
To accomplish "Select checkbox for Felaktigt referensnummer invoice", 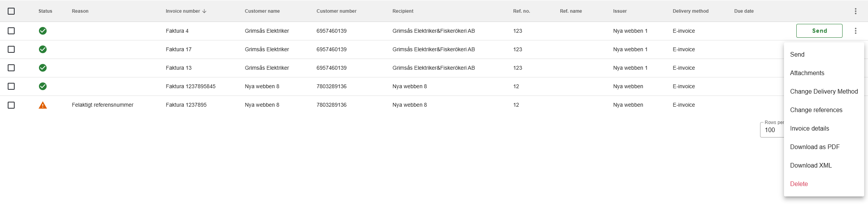I will (x=11, y=105).
